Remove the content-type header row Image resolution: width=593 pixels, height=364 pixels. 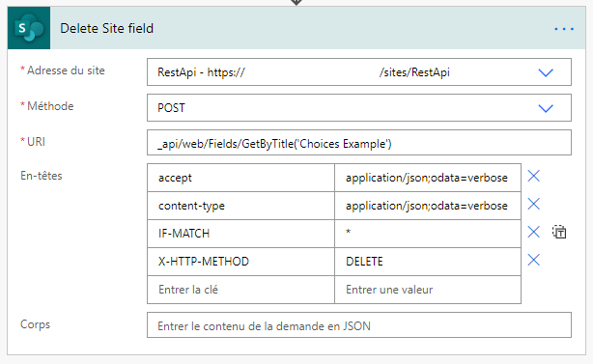point(534,204)
